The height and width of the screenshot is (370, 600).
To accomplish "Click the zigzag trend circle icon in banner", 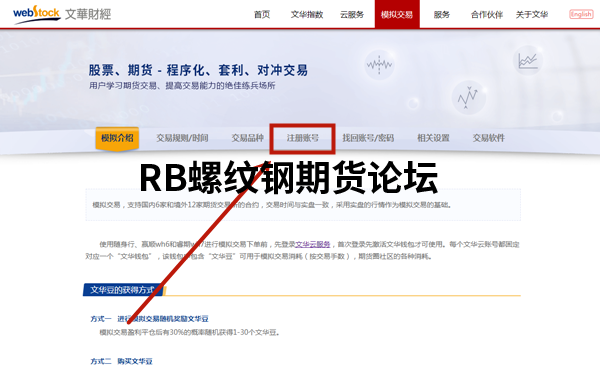I will (468, 97).
